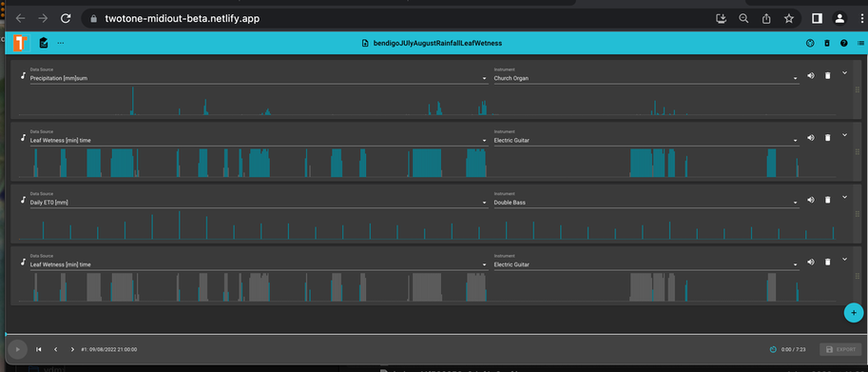The height and width of the screenshot is (372, 868).
Task: Open the browser zoom magnifier icon
Action: pos(743,18)
